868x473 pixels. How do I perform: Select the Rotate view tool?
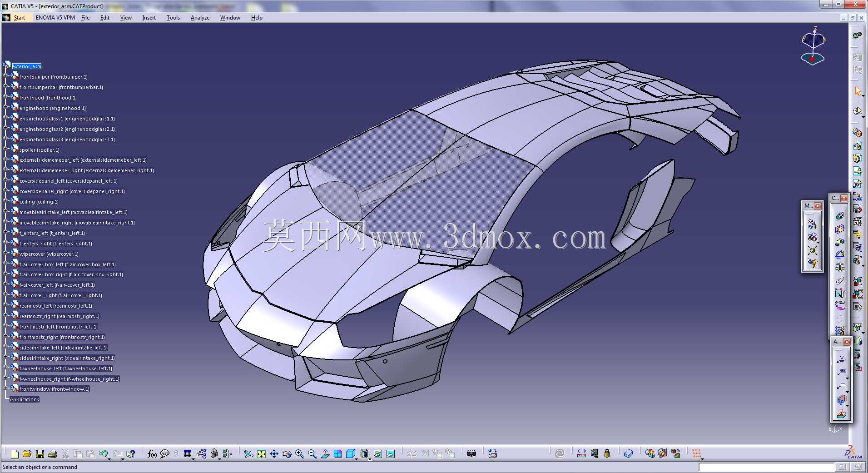coord(287,453)
